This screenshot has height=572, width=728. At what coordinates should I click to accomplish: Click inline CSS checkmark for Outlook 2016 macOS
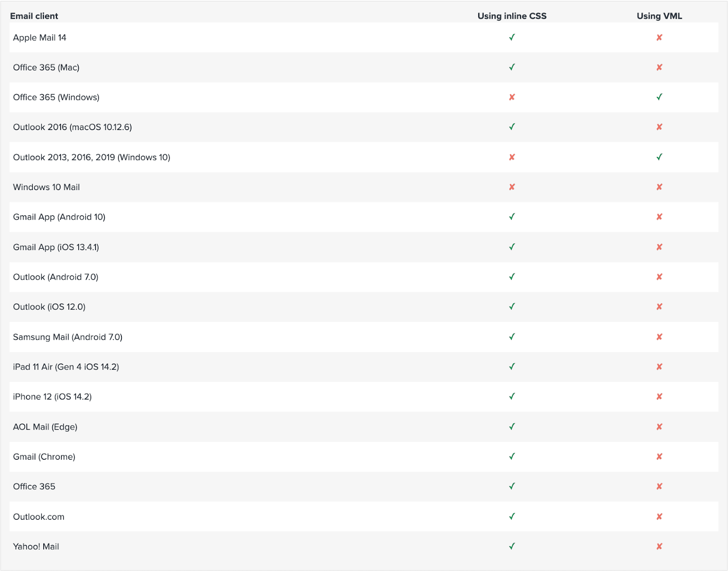tap(512, 127)
